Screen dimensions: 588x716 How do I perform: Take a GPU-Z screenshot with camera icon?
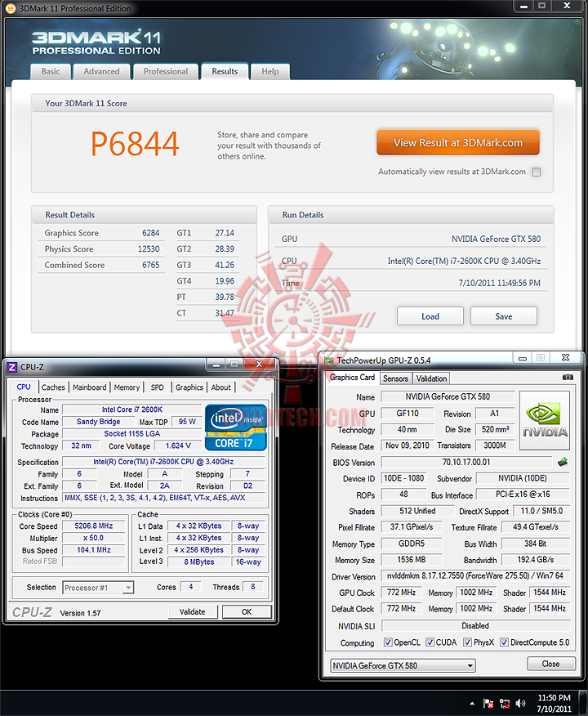(x=568, y=377)
